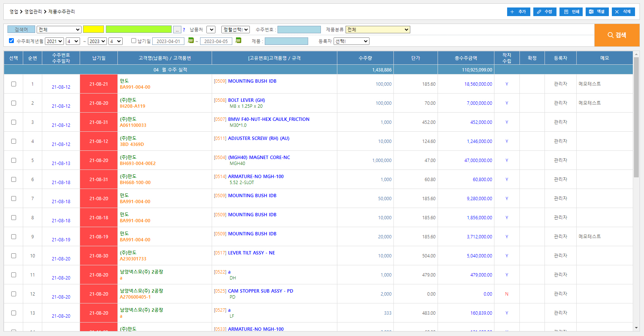Click the 수주번호 input field
Image resolution: width=644 pixels, height=336 pixels.
pos(299,30)
